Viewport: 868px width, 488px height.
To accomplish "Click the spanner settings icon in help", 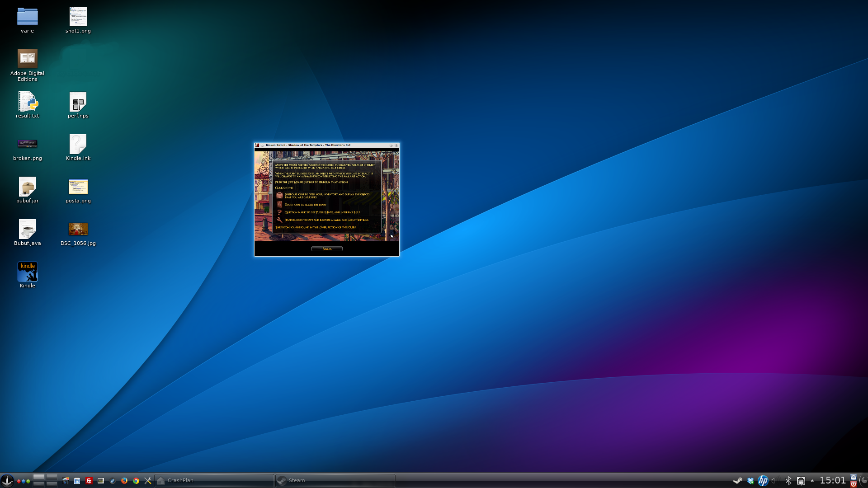I will pos(279,220).
